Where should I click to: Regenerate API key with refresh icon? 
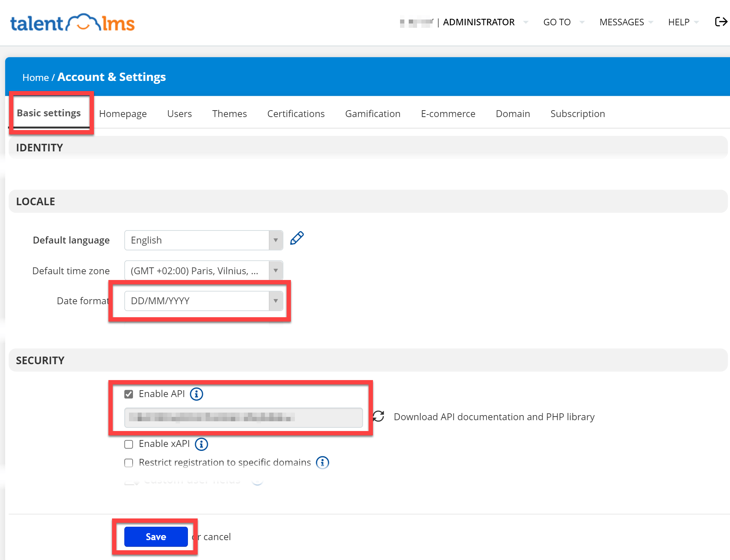click(x=378, y=416)
